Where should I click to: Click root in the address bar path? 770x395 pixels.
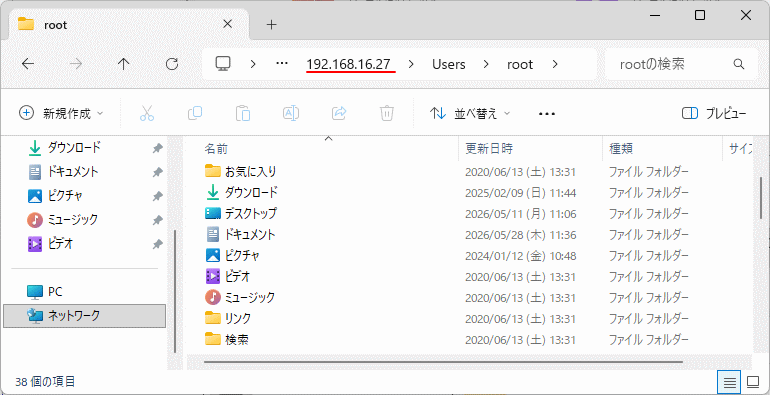coord(520,64)
